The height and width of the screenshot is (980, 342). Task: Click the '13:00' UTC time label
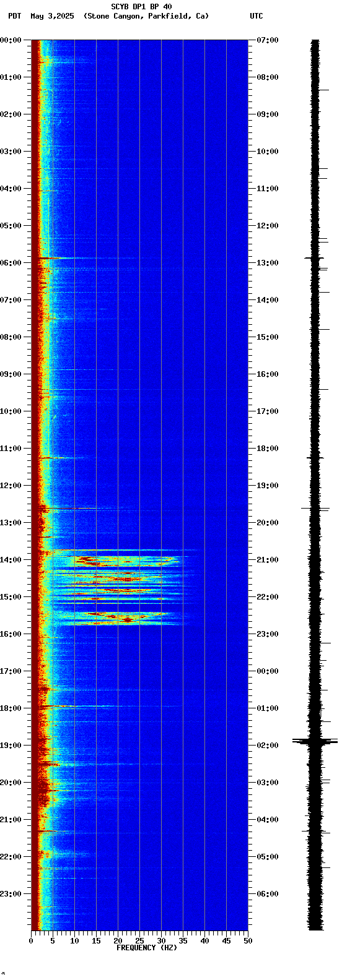(x=267, y=263)
